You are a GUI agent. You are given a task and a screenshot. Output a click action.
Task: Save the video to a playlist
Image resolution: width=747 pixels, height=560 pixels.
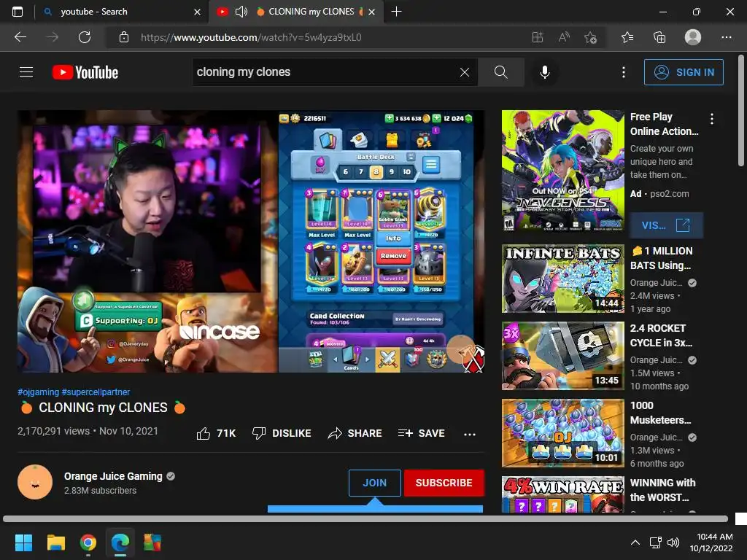pos(421,433)
